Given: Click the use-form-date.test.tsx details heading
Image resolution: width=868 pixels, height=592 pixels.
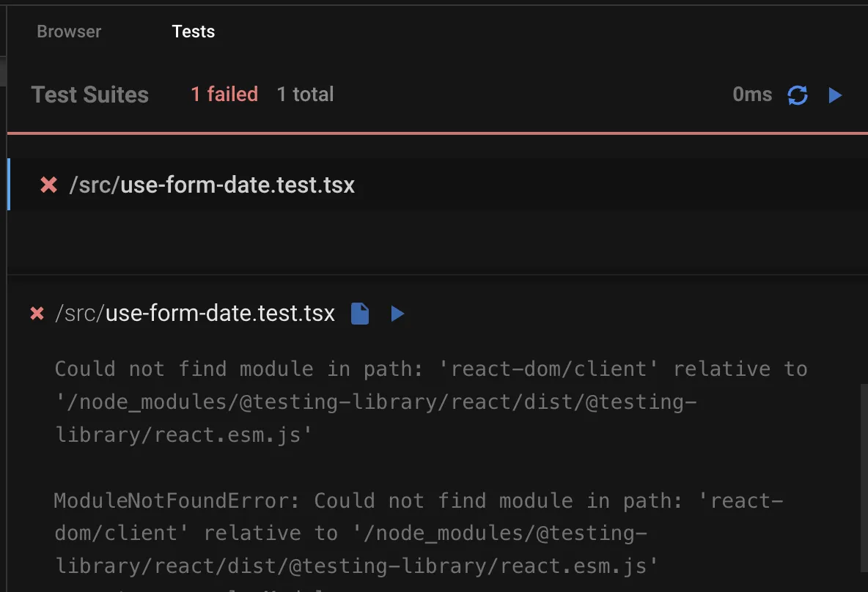Looking at the screenshot, I should coord(220,314).
